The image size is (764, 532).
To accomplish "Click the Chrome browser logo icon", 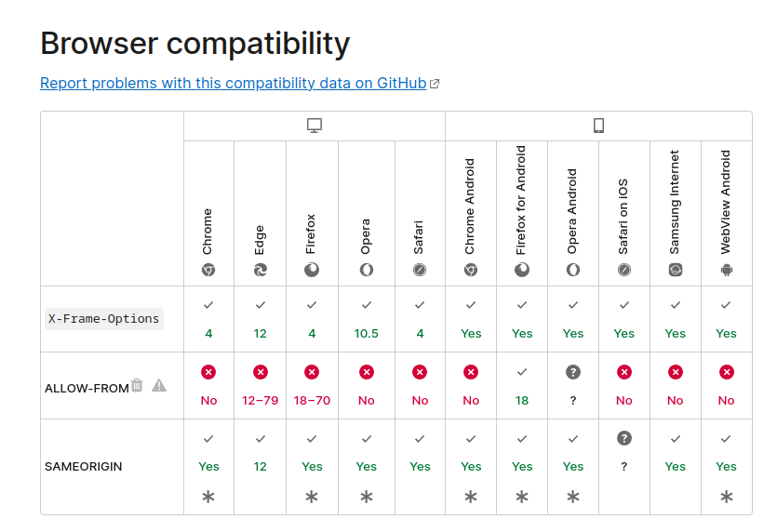I will [208, 270].
